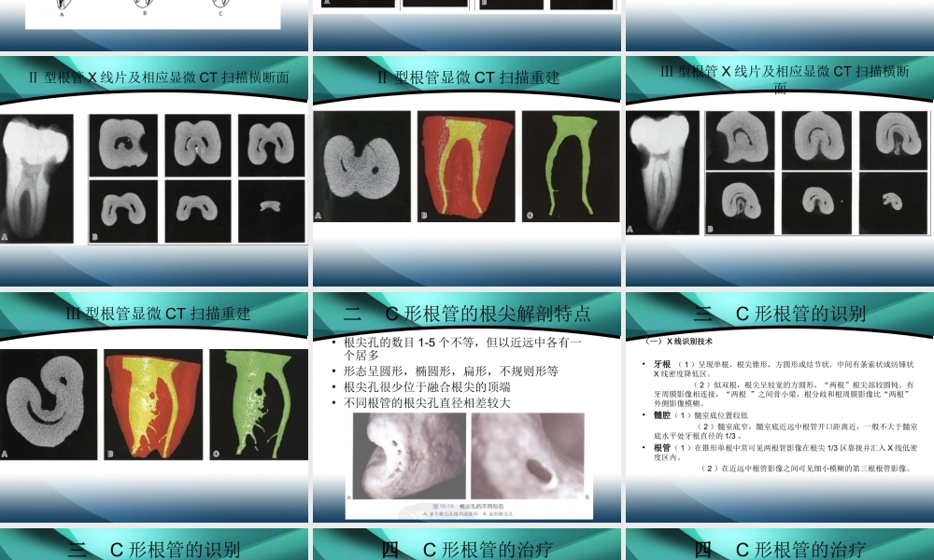Open bottom-right slide titled 四 C形根管的治疗
This screenshot has width=934, height=560.
(780, 544)
